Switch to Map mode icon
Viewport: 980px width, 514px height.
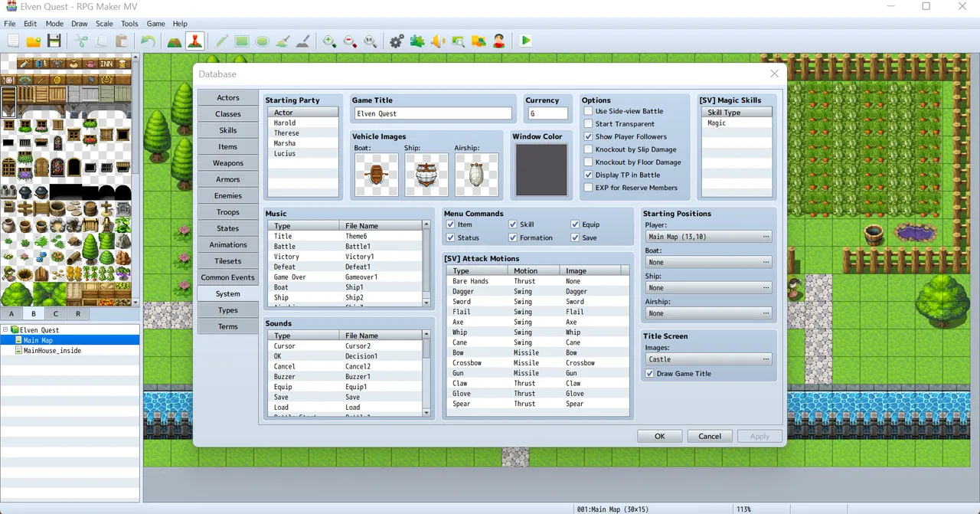pos(175,41)
